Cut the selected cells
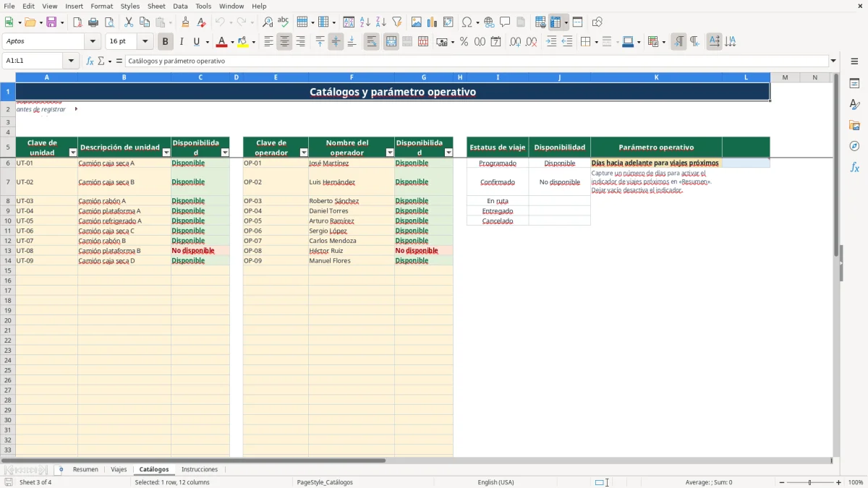 (x=129, y=22)
